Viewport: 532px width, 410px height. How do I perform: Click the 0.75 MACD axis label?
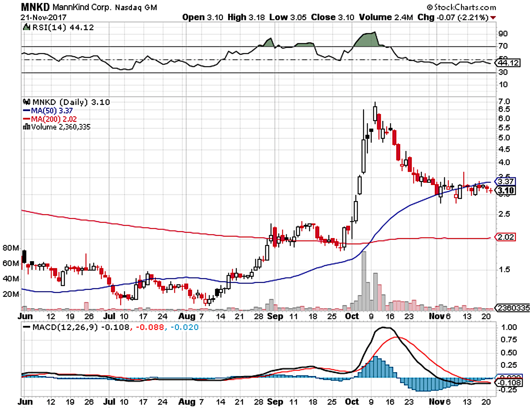pyautogui.click(x=510, y=339)
